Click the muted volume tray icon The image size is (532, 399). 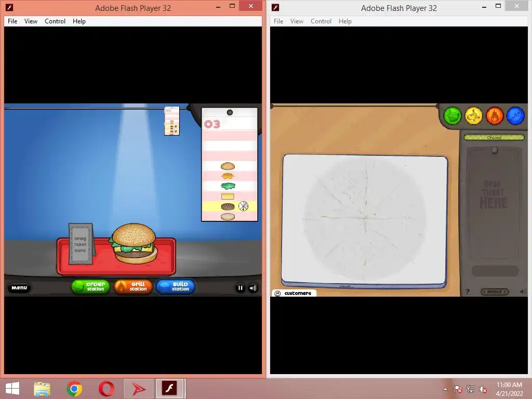pyautogui.click(x=483, y=389)
